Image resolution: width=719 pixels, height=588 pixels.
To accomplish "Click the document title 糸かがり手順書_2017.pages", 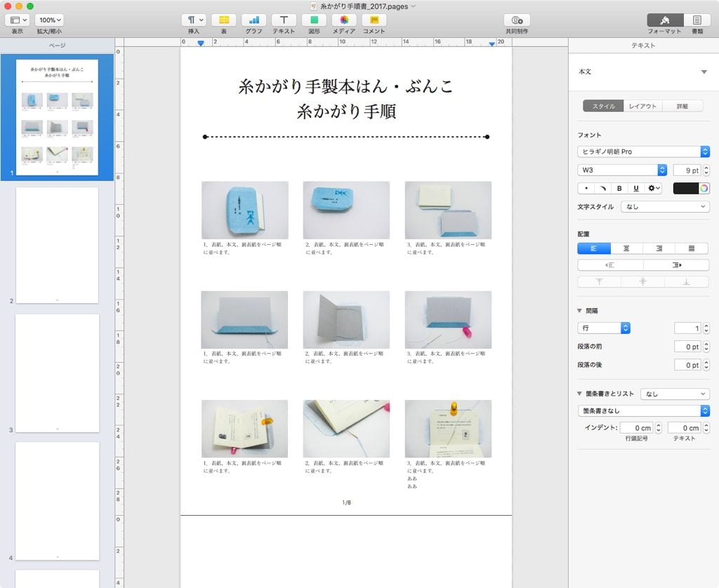I will [364, 6].
